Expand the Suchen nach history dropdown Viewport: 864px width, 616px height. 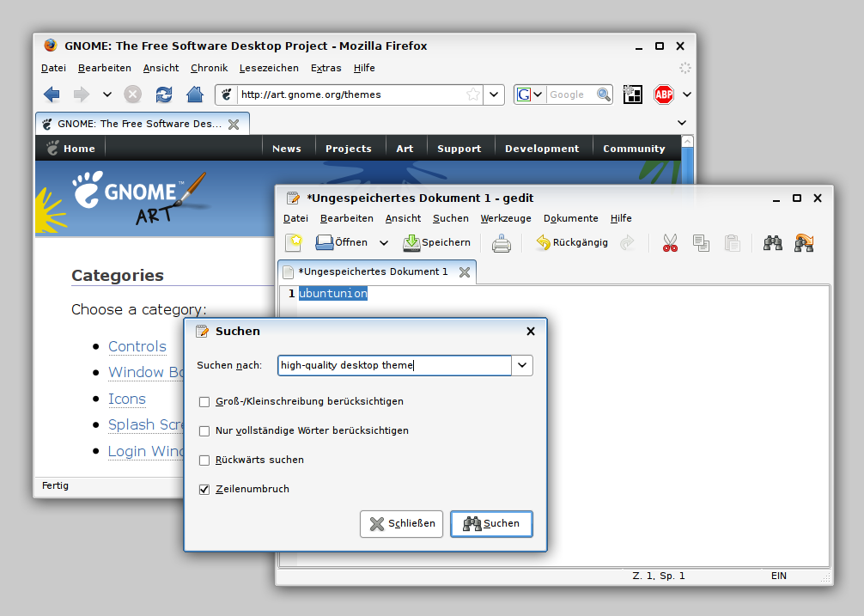pyautogui.click(x=522, y=365)
